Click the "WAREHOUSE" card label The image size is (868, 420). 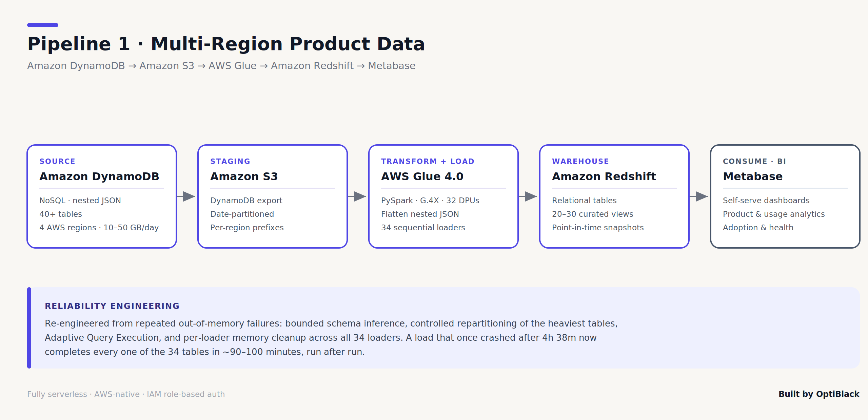click(x=580, y=162)
